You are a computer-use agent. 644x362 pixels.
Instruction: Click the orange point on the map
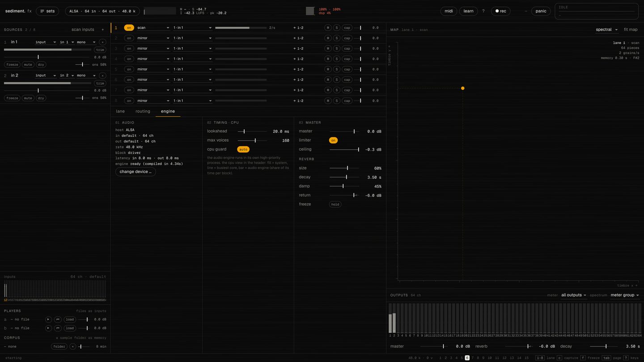pyautogui.click(x=463, y=88)
